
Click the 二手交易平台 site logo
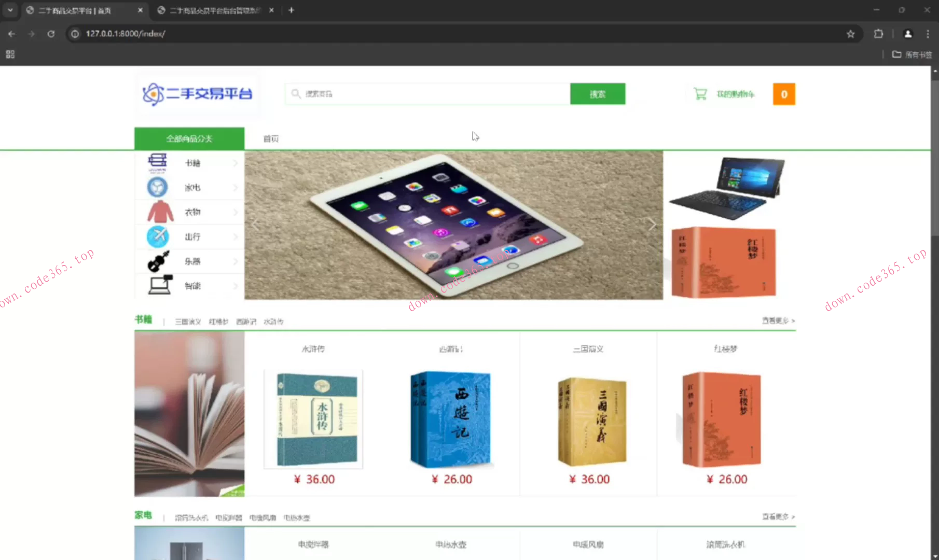point(198,94)
